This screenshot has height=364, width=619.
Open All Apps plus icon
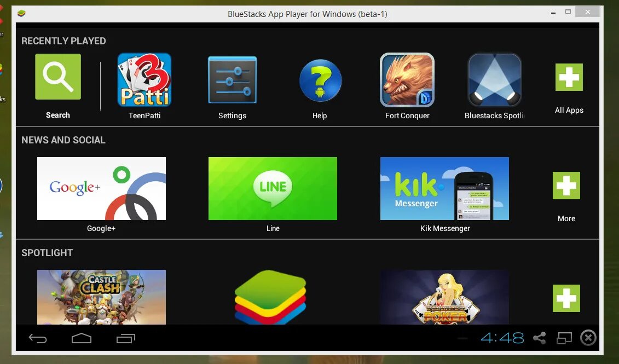(569, 77)
